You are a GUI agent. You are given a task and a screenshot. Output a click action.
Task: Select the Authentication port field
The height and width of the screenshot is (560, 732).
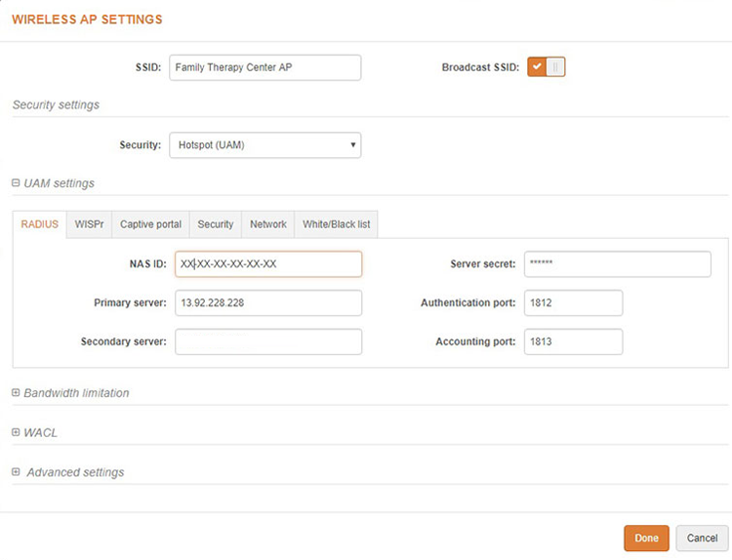[573, 303]
